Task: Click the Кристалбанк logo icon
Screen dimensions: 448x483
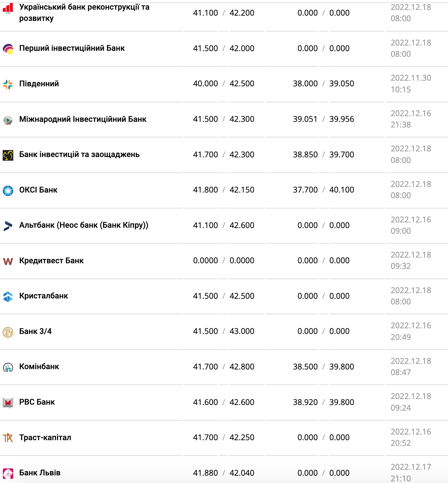Action: point(8,296)
